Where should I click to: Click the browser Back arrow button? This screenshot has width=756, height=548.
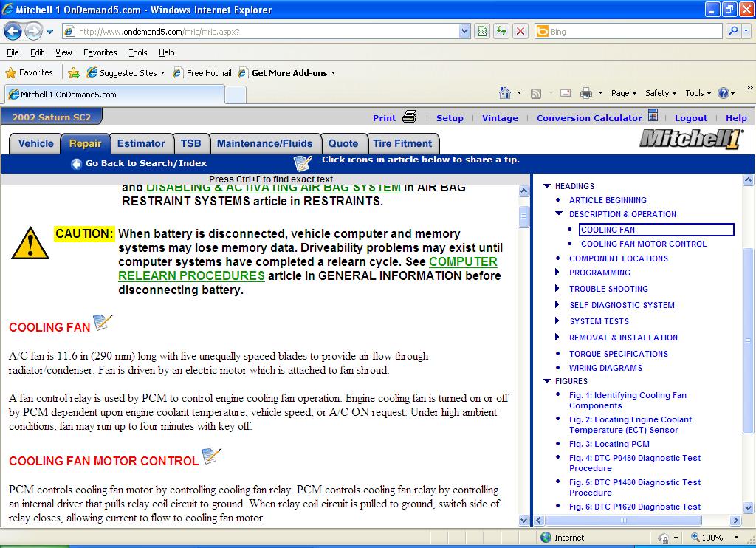click(x=13, y=32)
